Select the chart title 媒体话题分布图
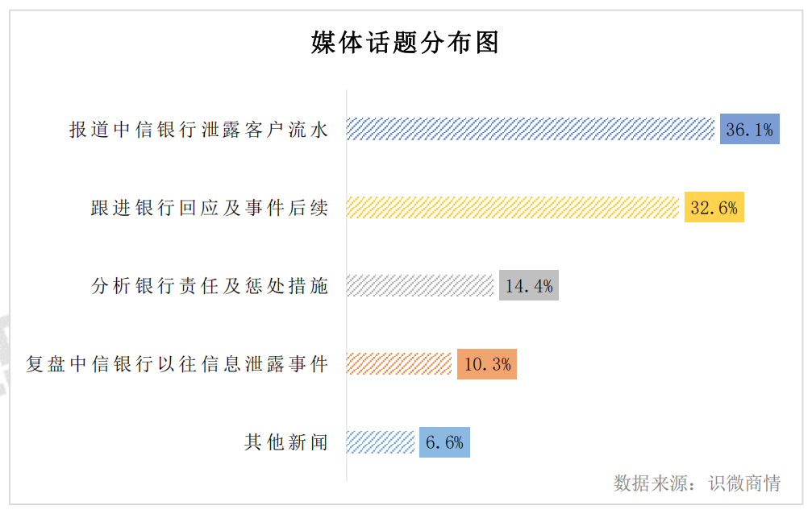 (x=405, y=43)
